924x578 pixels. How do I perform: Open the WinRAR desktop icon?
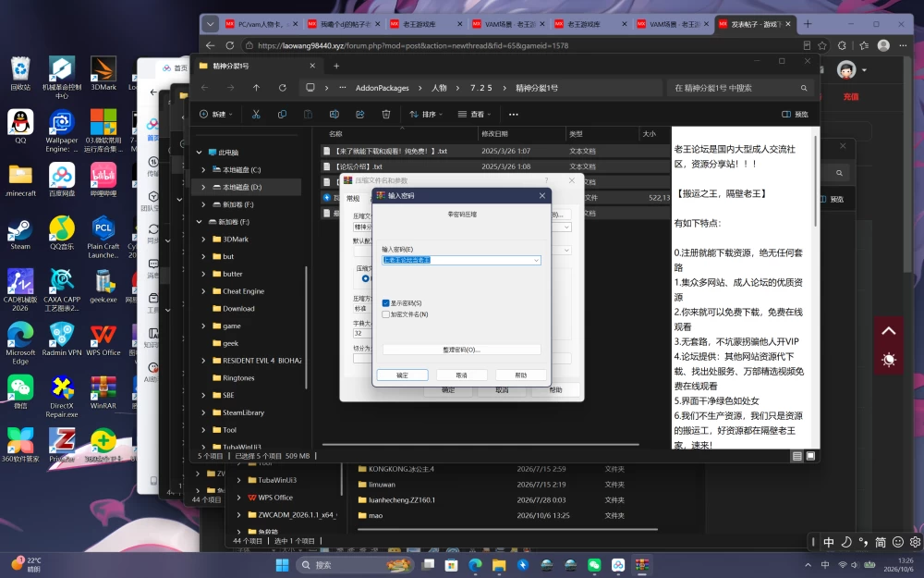pos(103,392)
